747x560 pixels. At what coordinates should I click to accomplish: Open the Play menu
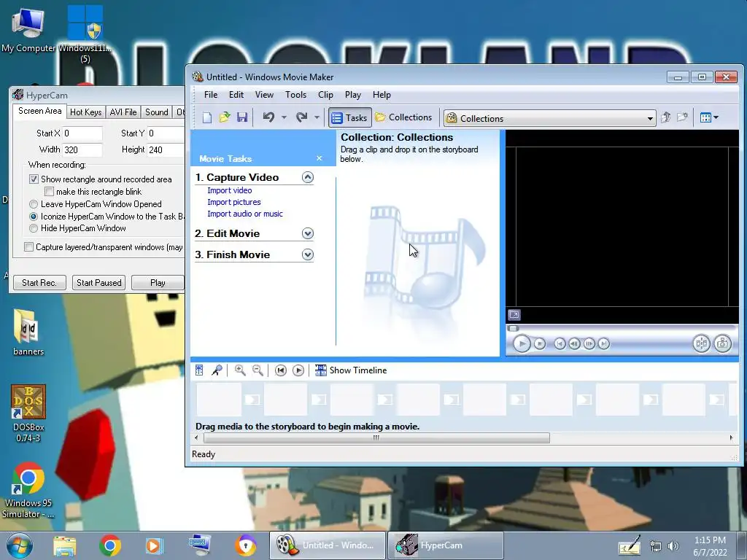coord(352,95)
